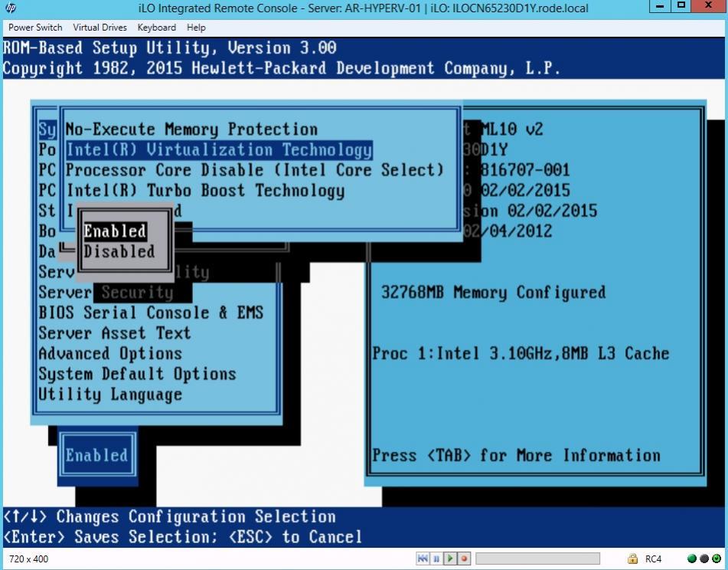Select Advanced Options menu item

click(x=110, y=353)
